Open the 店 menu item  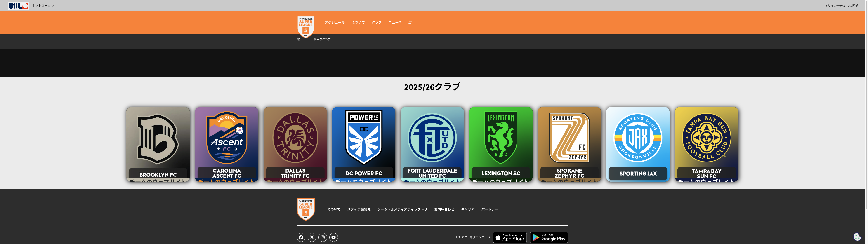(x=410, y=23)
